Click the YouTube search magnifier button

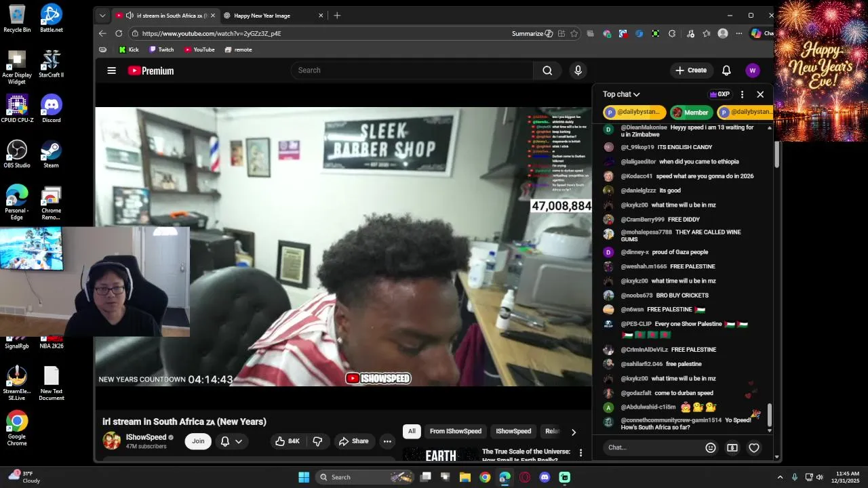[x=547, y=70]
